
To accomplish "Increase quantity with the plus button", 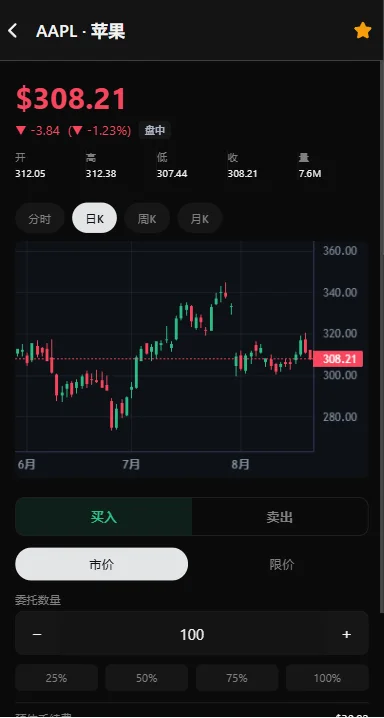I will 346,634.
